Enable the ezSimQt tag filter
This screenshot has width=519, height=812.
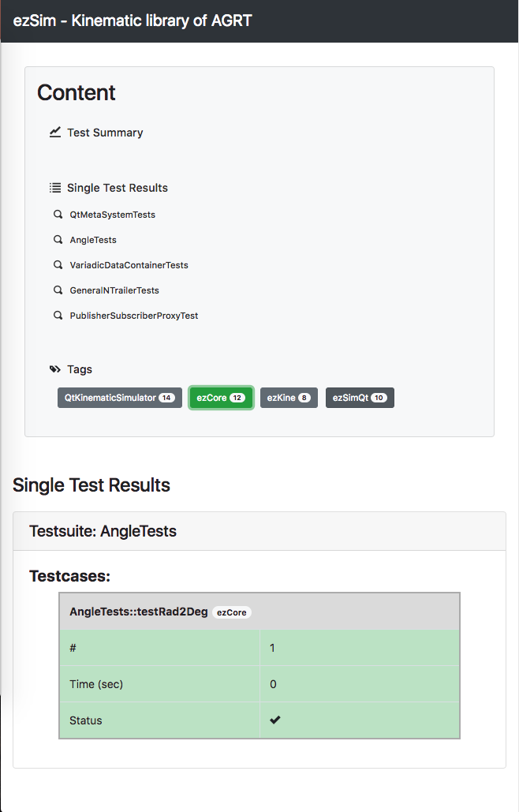360,398
